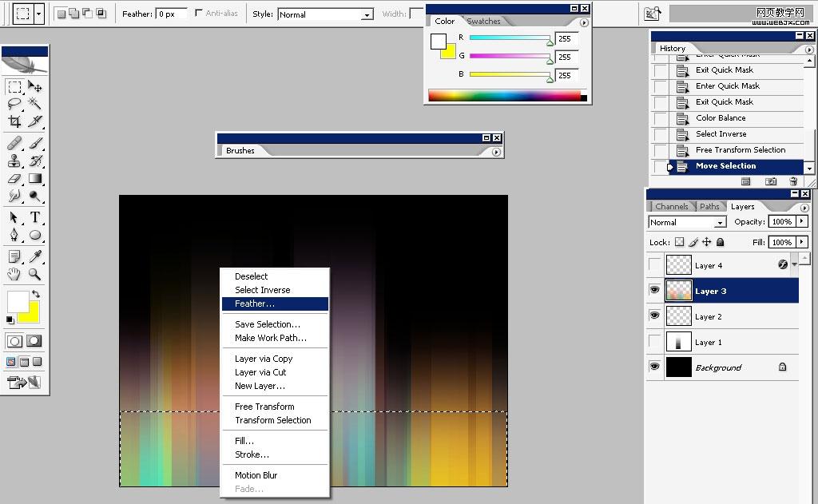818x504 pixels.
Task: Activate the Zoom tool
Action: pyautogui.click(x=35, y=274)
